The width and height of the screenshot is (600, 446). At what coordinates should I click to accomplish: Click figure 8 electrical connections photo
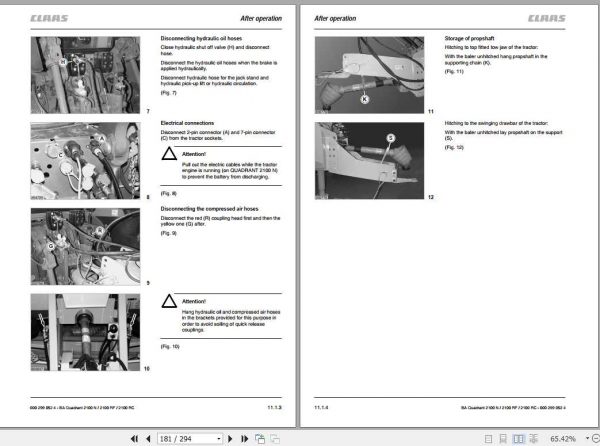[85, 161]
